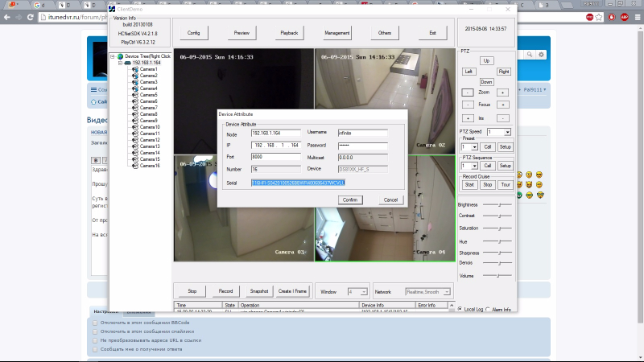The height and width of the screenshot is (362, 644).
Task: Collapse the Device Tree root node
Action: (x=113, y=56)
